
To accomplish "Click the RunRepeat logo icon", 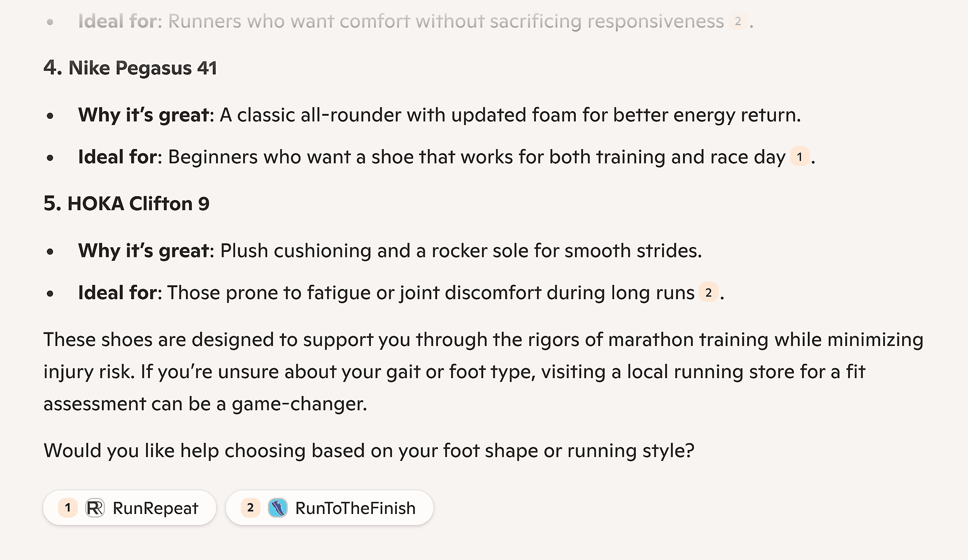I will (x=95, y=508).
